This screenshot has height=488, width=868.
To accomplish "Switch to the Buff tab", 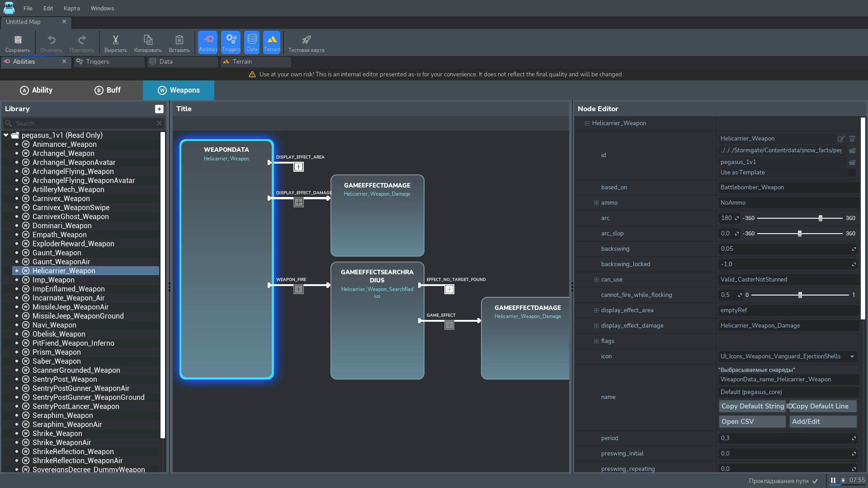I will (108, 90).
